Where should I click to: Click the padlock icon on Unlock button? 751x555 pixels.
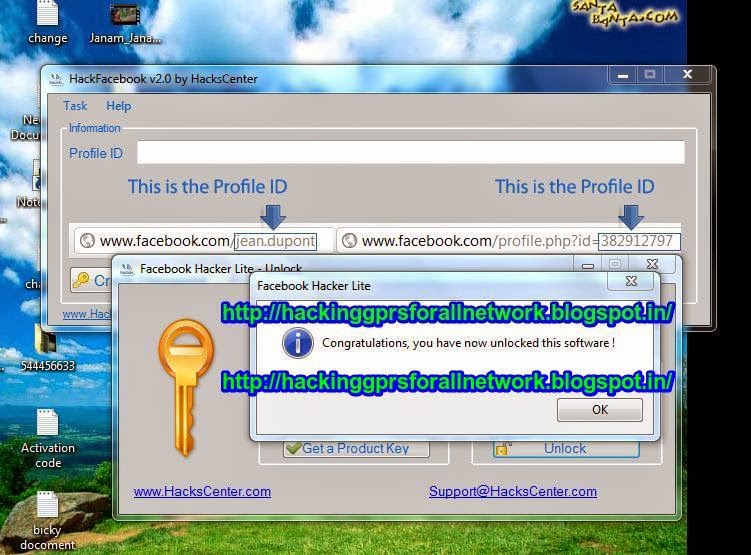503,449
